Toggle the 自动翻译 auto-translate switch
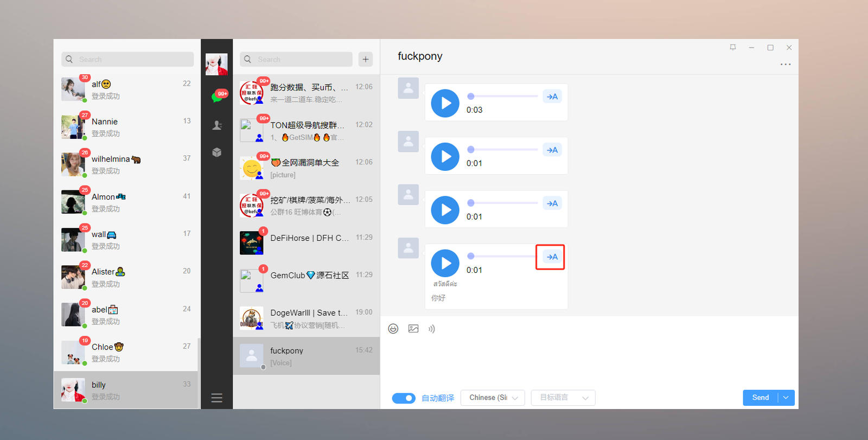The width and height of the screenshot is (868, 440). 404,398
